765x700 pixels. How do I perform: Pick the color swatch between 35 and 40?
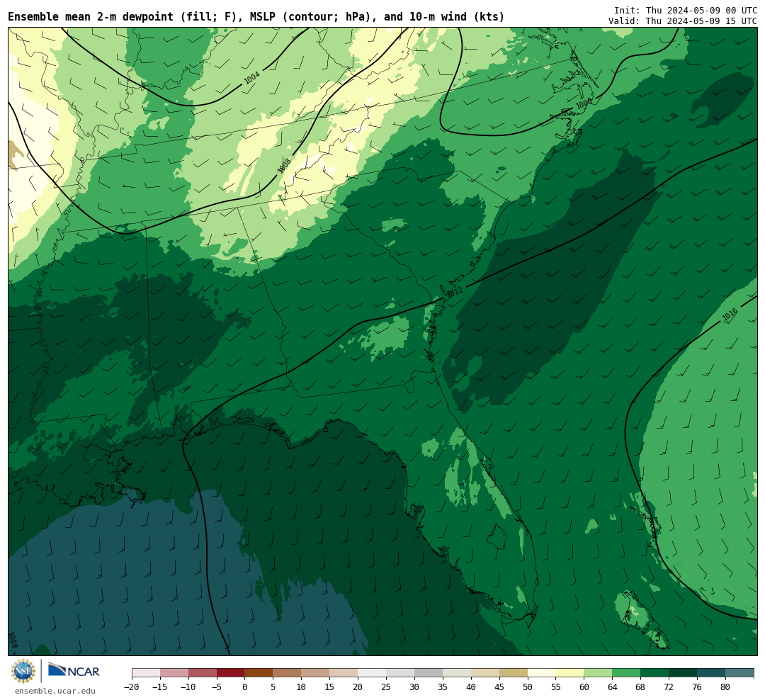pos(457,673)
